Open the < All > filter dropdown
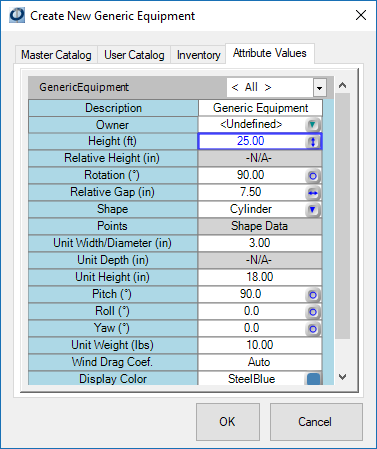Screen dimensions: 377x449 click(x=319, y=88)
